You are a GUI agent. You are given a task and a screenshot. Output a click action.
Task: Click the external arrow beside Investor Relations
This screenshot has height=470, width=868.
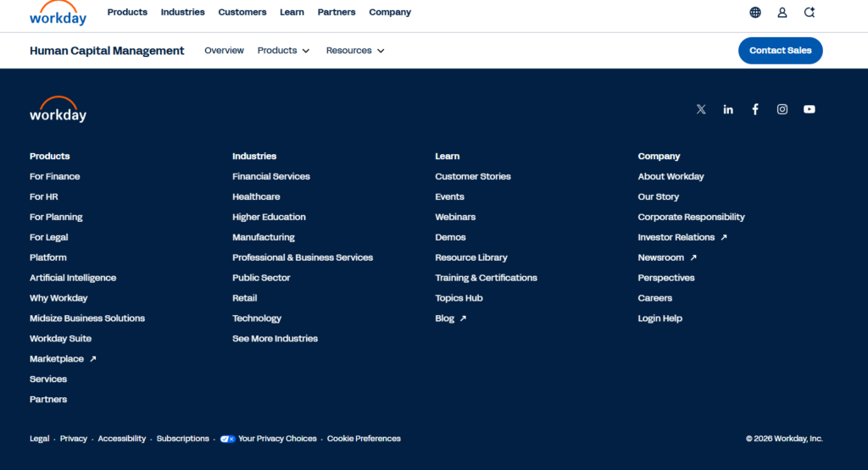(x=724, y=237)
